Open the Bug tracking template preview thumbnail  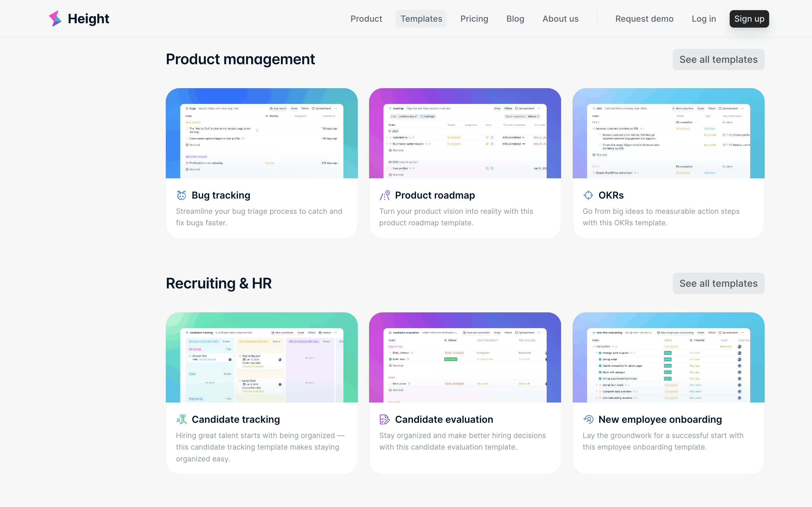pos(262,133)
